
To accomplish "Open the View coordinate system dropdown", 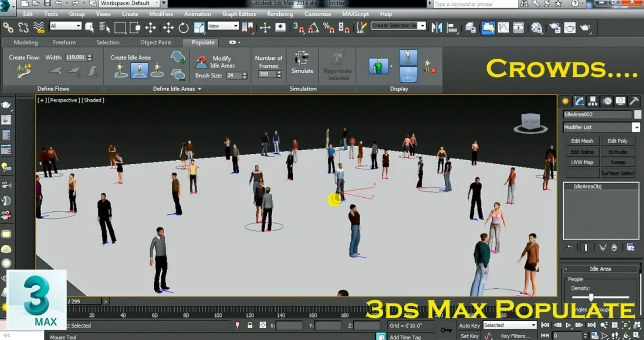I will pyautogui.click(x=223, y=26).
